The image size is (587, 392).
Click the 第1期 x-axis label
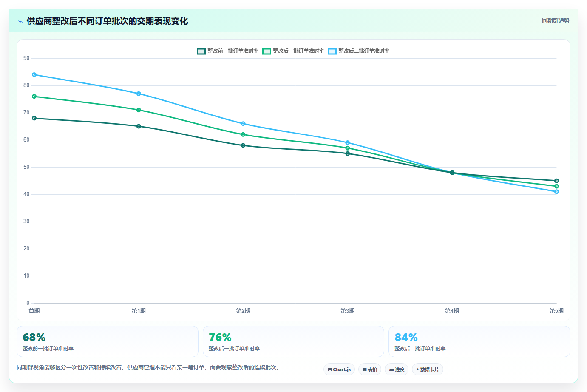point(139,311)
